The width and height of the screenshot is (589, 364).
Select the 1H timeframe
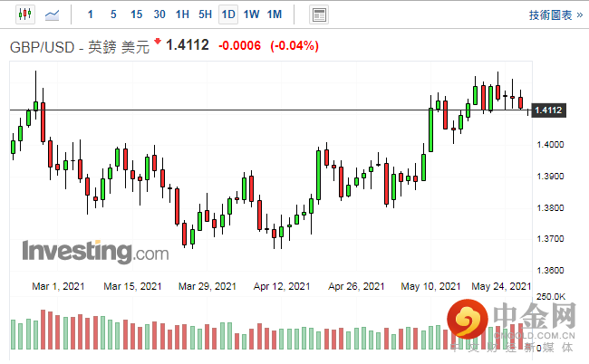click(x=182, y=14)
